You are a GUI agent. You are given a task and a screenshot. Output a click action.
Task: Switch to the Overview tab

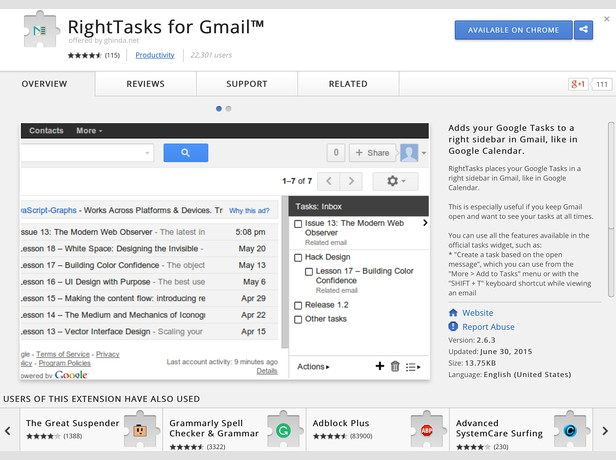(x=44, y=84)
